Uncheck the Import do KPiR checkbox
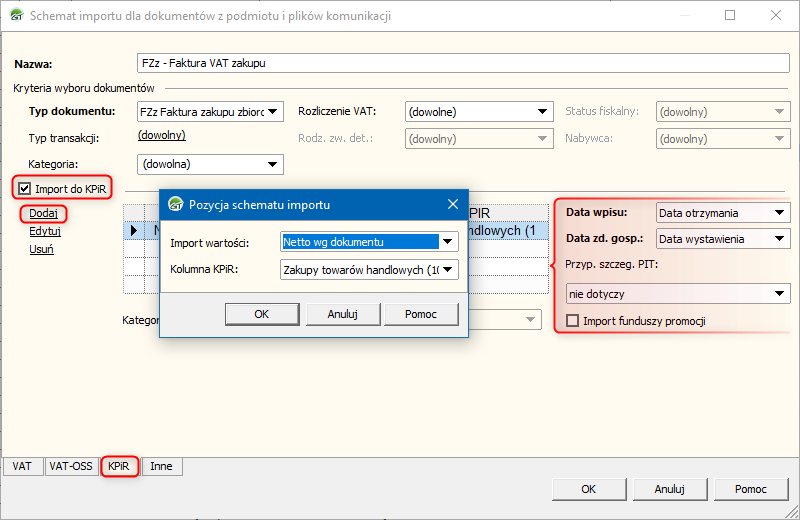The height and width of the screenshot is (520, 800). coord(25,188)
